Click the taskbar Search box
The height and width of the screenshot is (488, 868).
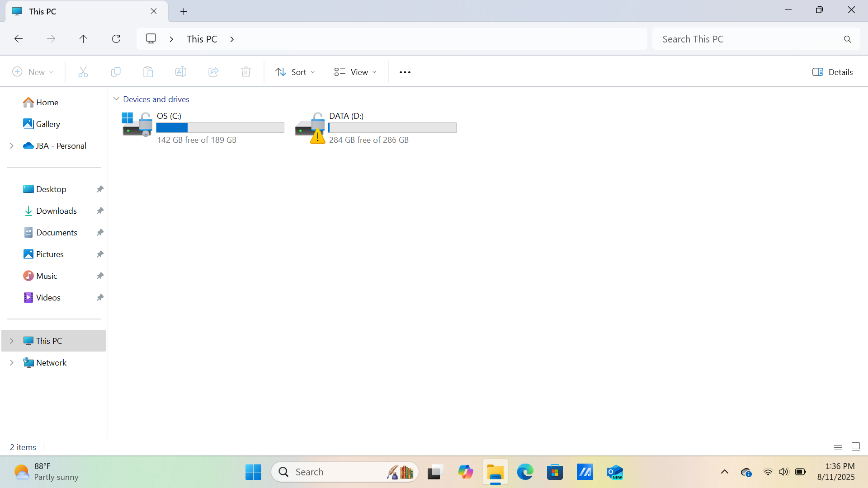pos(345,472)
